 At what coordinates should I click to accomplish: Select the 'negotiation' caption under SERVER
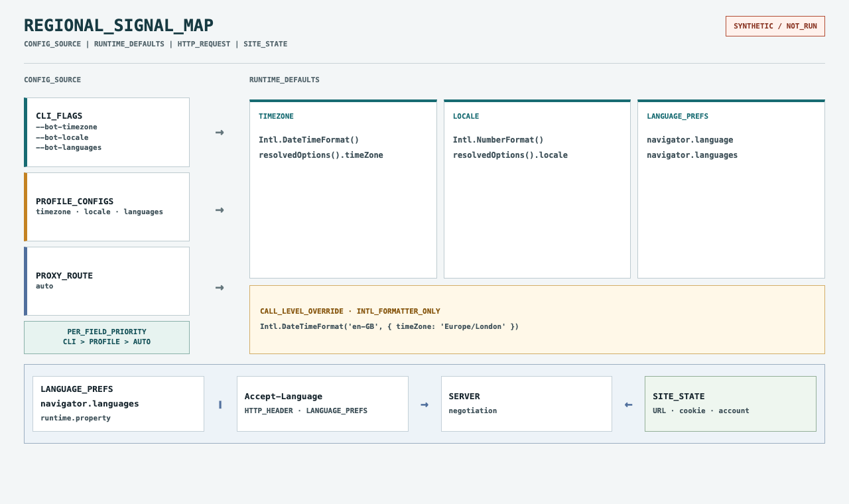[473, 410]
